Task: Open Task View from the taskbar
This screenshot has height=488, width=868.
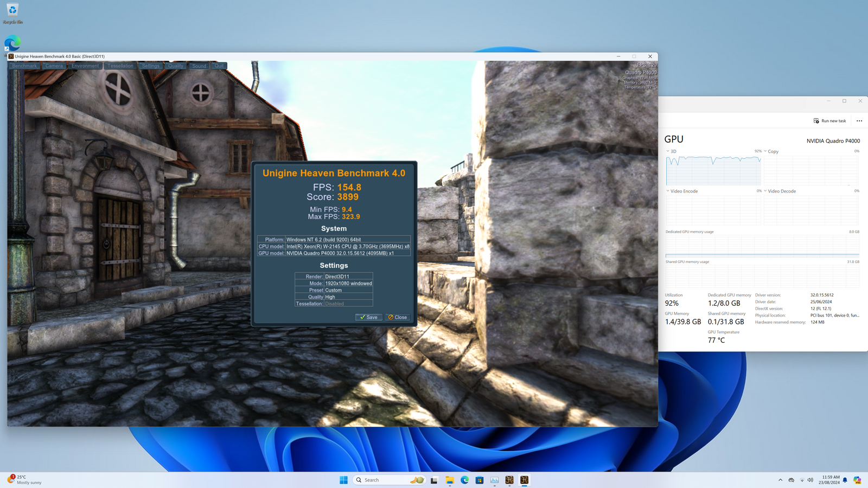Action: pyautogui.click(x=434, y=480)
